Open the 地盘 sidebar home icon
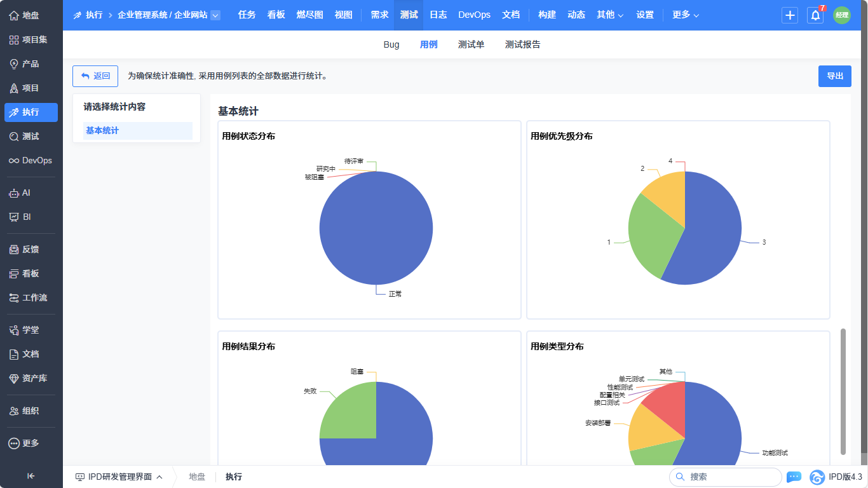The width and height of the screenshot is (868, 488). 14,15
